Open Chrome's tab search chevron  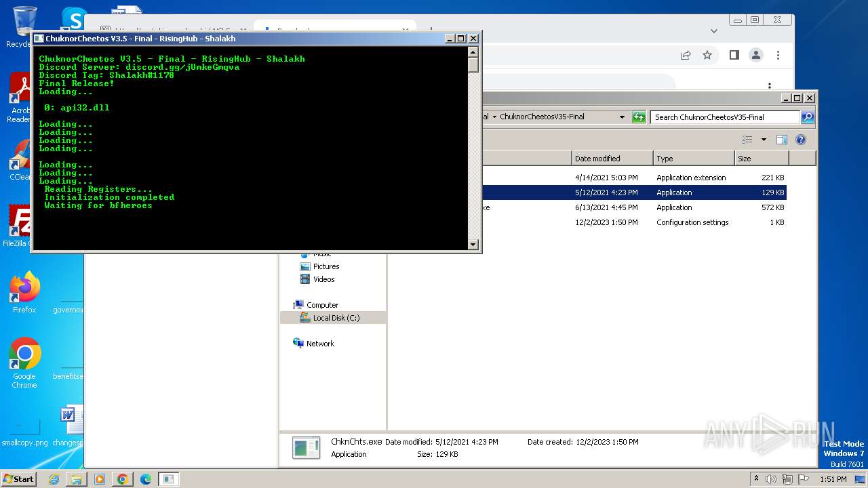(x=714, y=30)
